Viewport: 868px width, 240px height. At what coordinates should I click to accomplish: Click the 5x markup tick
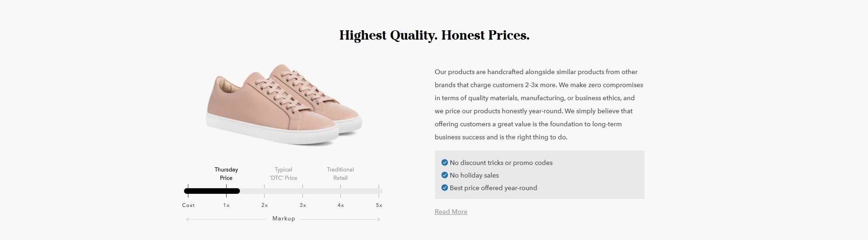[x=379, y=205]
